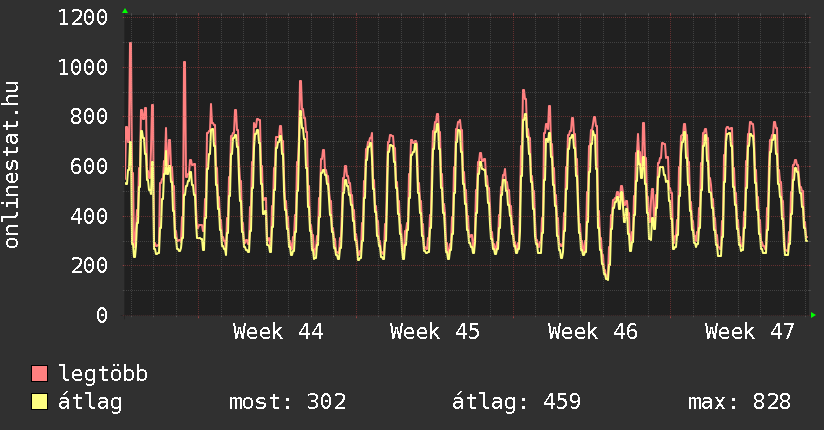Viewport: 824px width, 430px height.
Task: Click the 1000 y-axis label
Action: click(83, 68)
